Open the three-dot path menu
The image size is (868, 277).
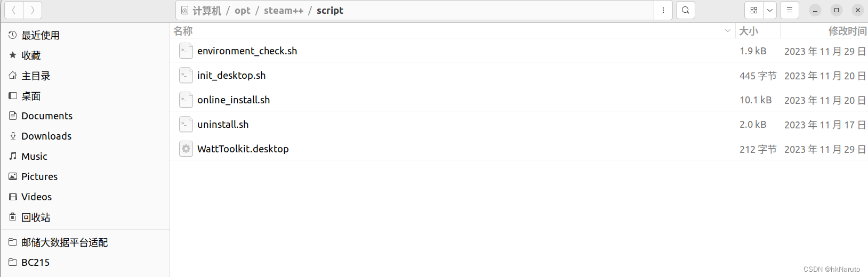[663, 10]
